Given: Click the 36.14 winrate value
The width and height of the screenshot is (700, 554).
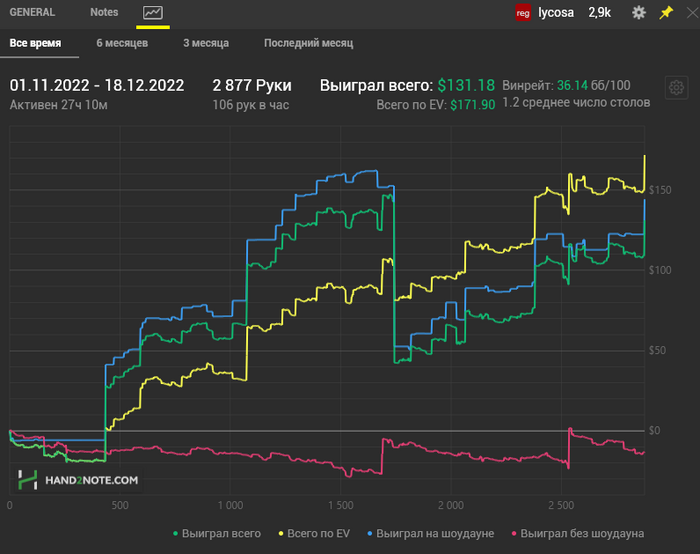Looking at the screenshot, I should pyautogui.click(x=572, y=85).
